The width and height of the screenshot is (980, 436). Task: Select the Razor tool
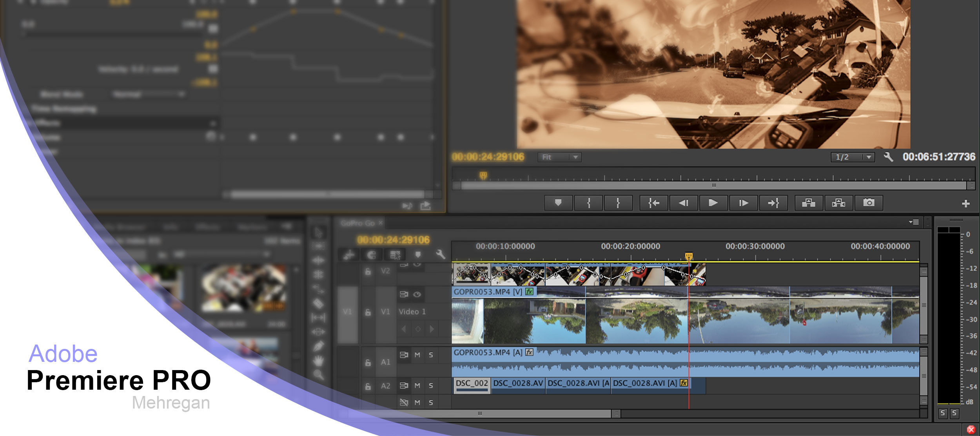coord(318,303)
